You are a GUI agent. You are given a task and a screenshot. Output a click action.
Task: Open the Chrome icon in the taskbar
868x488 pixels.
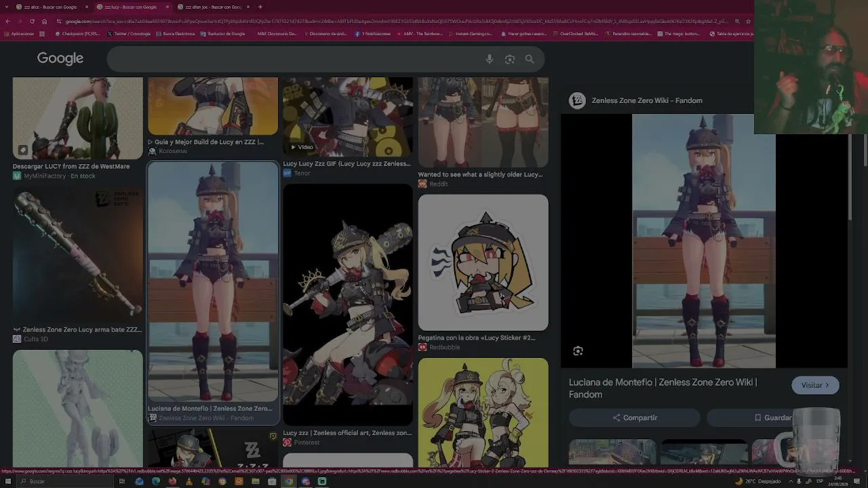(289, 481)
